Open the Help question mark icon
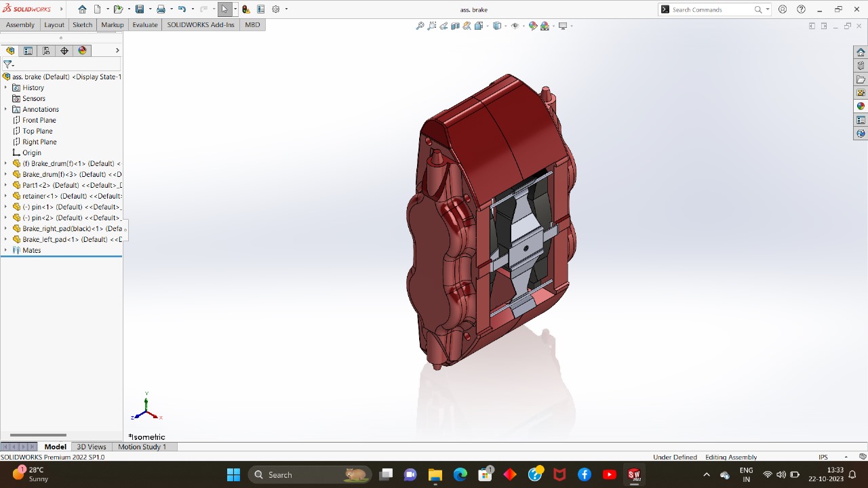This screenshot has width=868, height=488. 801,9
